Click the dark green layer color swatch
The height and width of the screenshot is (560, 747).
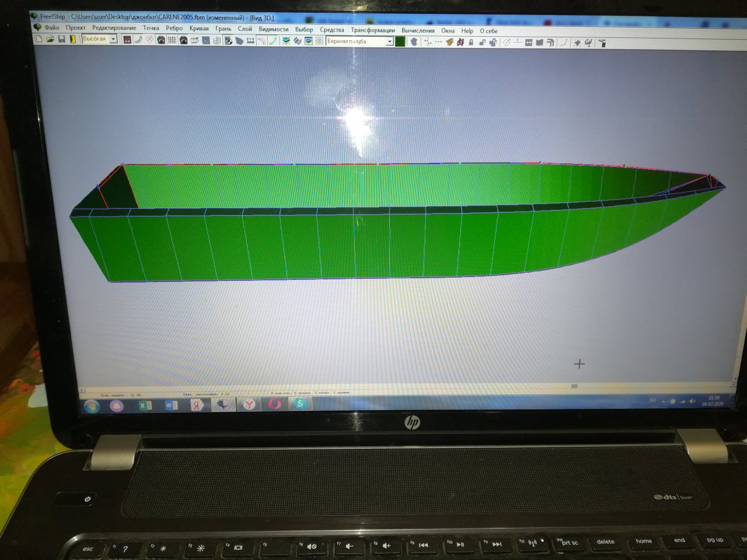[400, 41]
